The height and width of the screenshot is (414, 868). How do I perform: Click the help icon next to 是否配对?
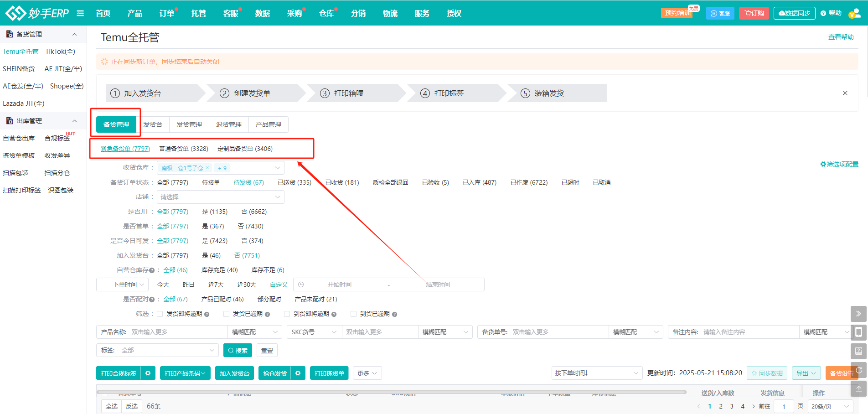(x=152, y=300)
